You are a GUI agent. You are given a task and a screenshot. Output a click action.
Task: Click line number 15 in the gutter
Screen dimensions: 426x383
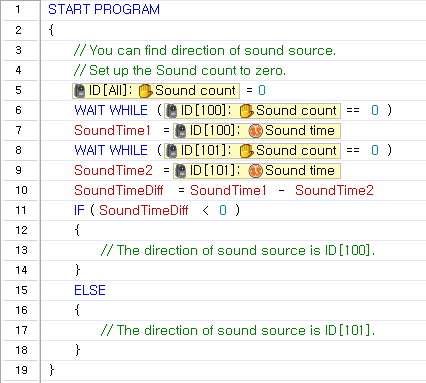click(21, 290)
